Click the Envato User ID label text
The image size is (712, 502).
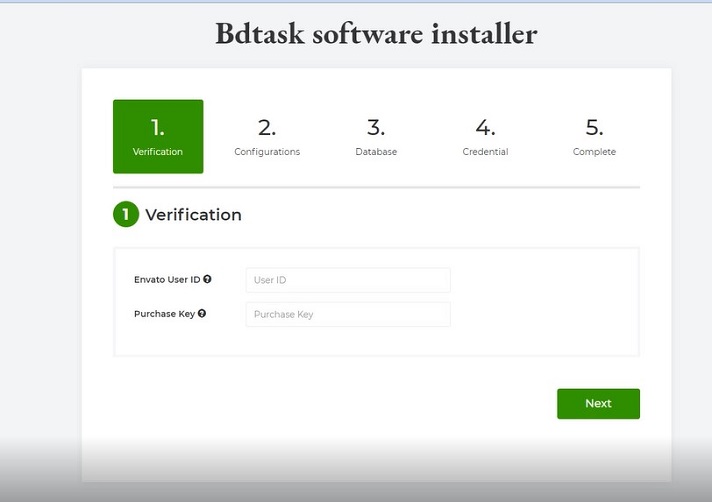pos(167,280)
